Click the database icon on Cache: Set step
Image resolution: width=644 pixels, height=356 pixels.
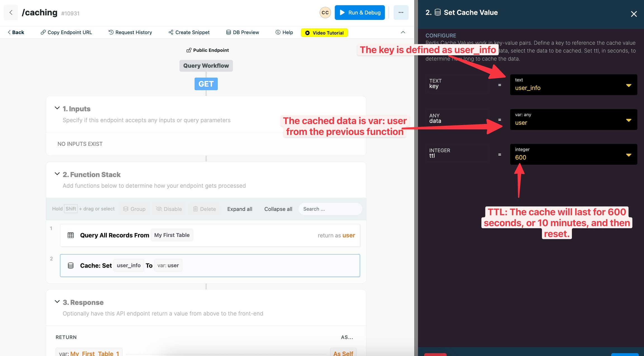tap(71, 266)
